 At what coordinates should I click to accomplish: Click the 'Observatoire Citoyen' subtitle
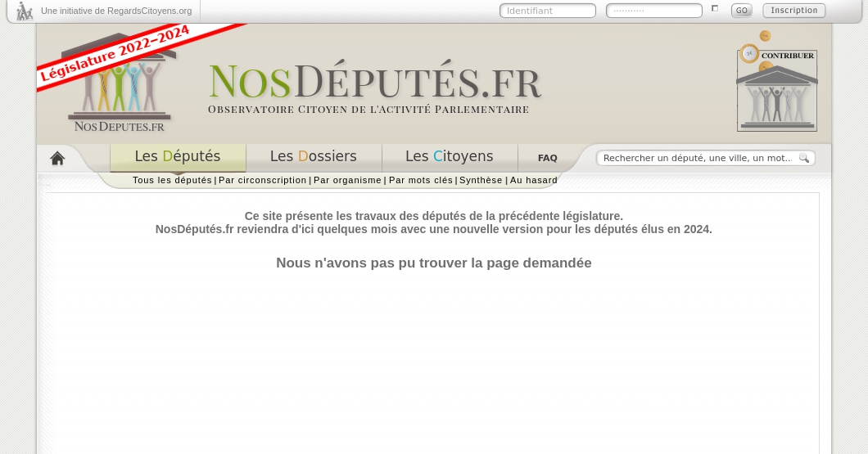point(368,110)
